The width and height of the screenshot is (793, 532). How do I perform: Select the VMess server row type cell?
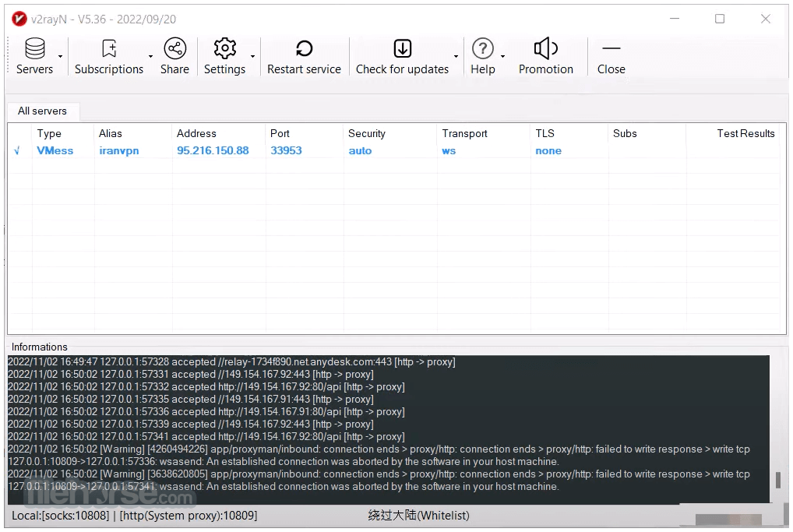(x=55, y=150)
